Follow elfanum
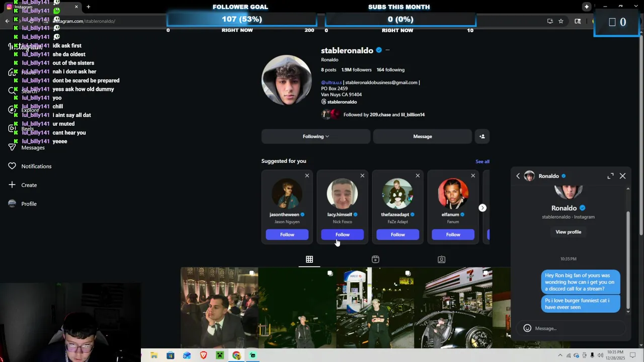 (453, 235)
